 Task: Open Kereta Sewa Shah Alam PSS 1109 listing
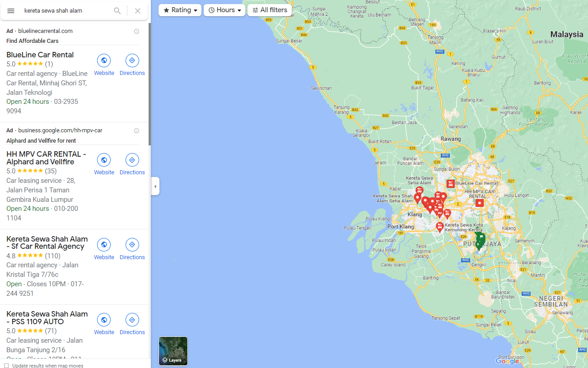click(x=47, y=317)
